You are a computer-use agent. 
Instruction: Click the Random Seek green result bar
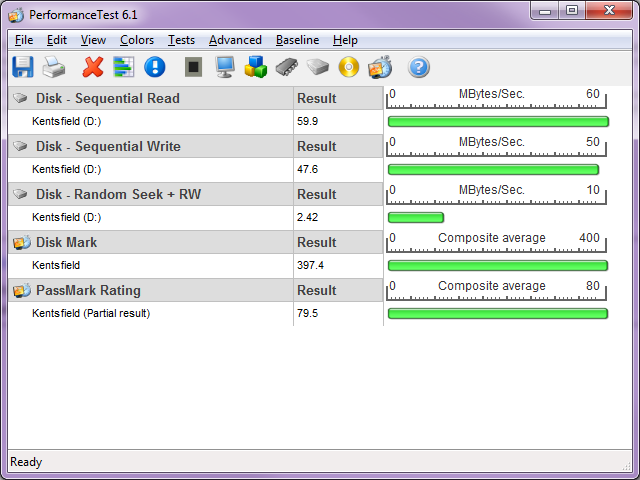pyautogui.click(x=416, y=217)
